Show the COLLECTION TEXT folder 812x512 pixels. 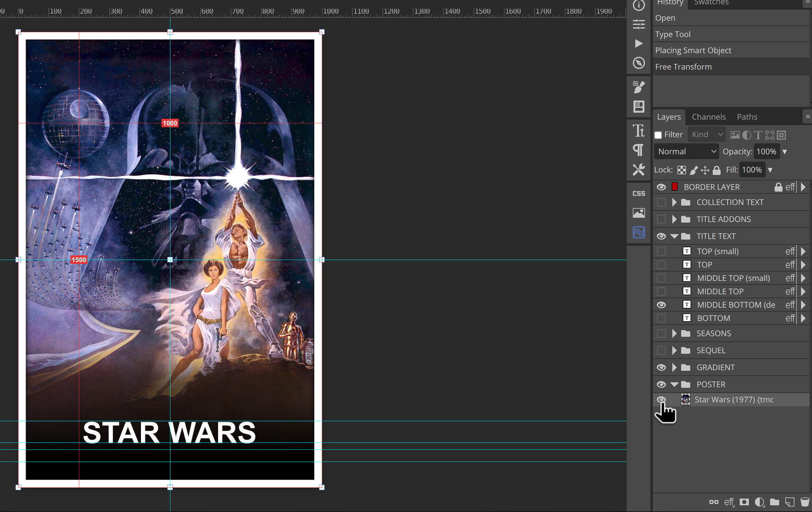click(661, 202)
